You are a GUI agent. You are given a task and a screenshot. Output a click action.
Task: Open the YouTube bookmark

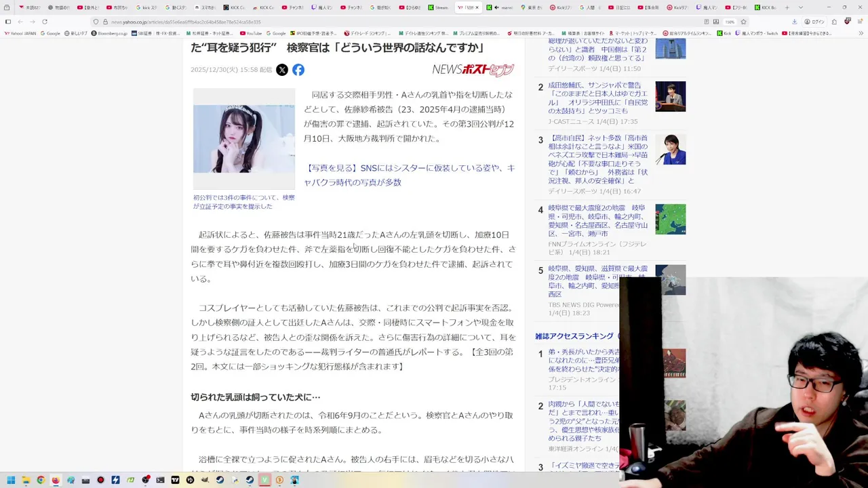click(x=250, y=33)
